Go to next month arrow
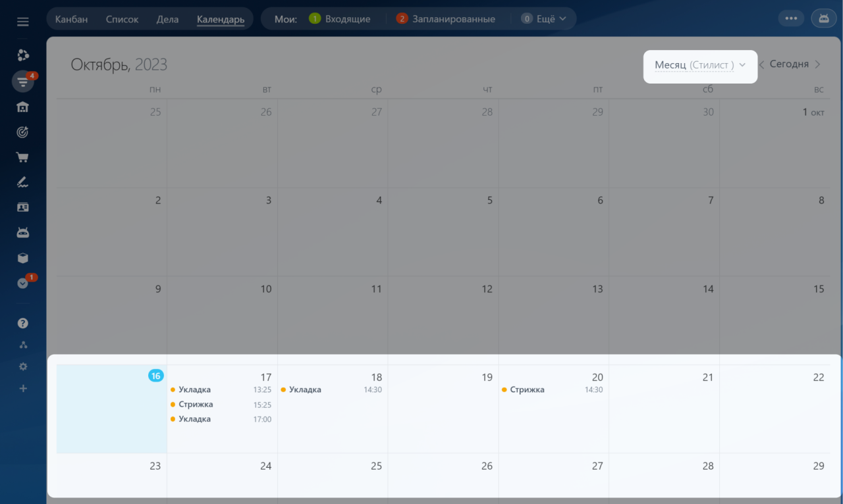This screenshot has height=504, width=843. click(817, 64)
